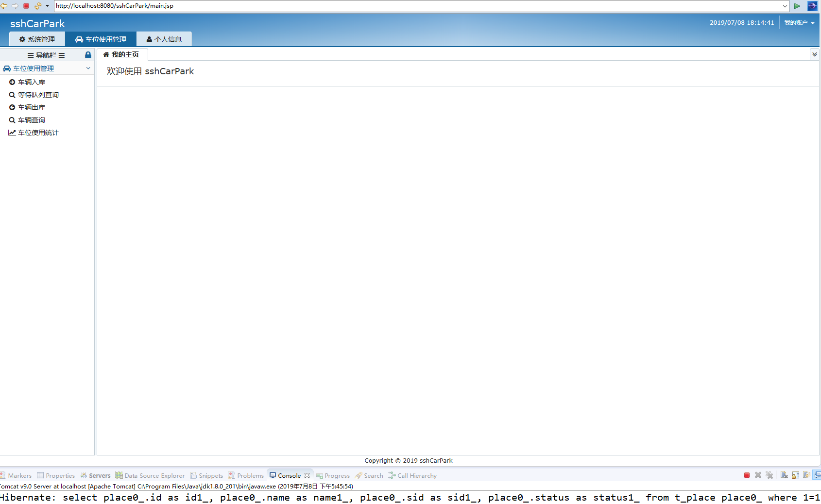Open 我的账户 account dropdown
This screenshot has height=504, width=821.
click(x=799, y=23)
